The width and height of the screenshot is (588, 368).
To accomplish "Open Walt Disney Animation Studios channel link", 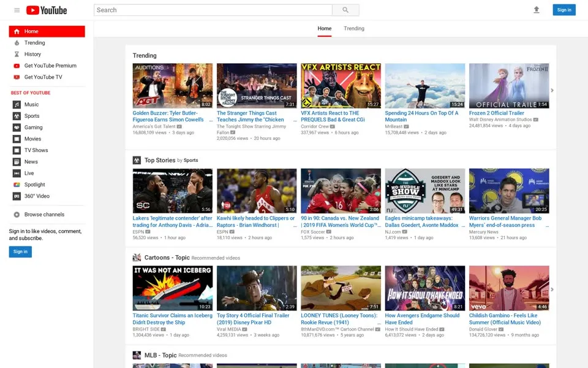I will pos(500,120).
